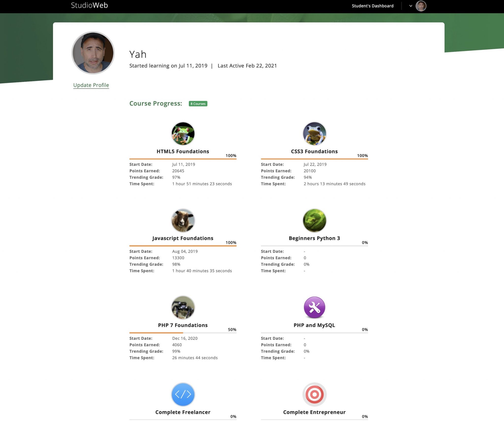The image size is (504, 427).
Task: Click the user avatar photo next to Yah
Action: tap(93, 52)
